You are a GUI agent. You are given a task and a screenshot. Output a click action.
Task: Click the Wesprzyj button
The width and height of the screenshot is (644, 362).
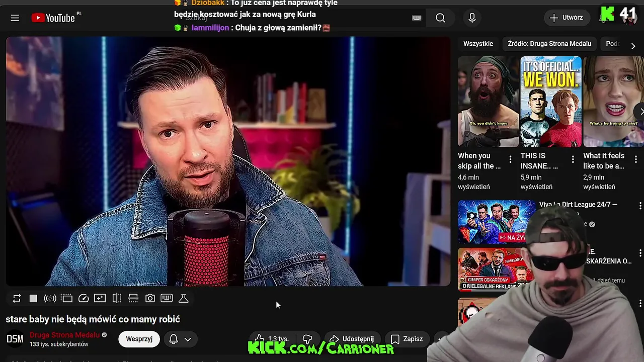[139, 339]
